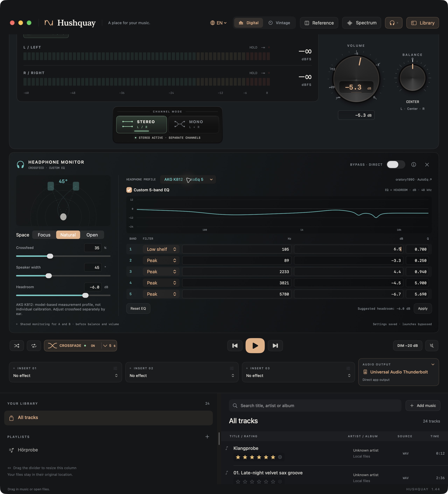Skip to previous track
Image resolution: width=448 pixels, height=494 pixels.
pyautogui.click(x=235, y=345)
